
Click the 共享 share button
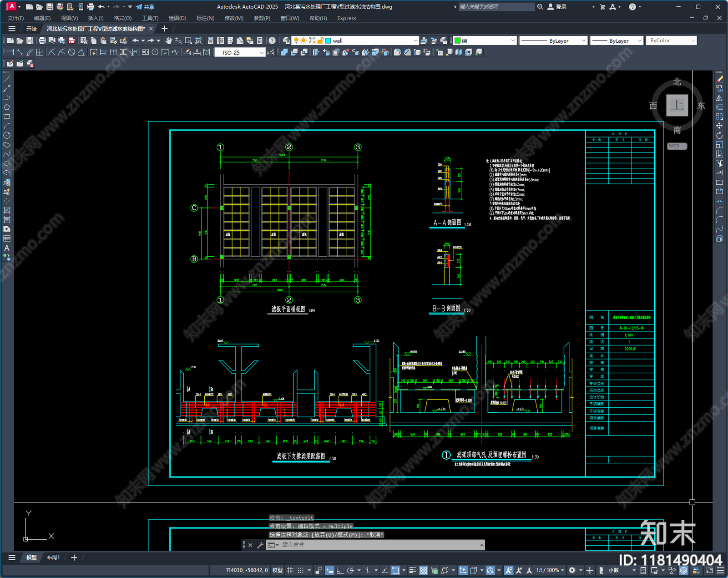pos(145,7)
